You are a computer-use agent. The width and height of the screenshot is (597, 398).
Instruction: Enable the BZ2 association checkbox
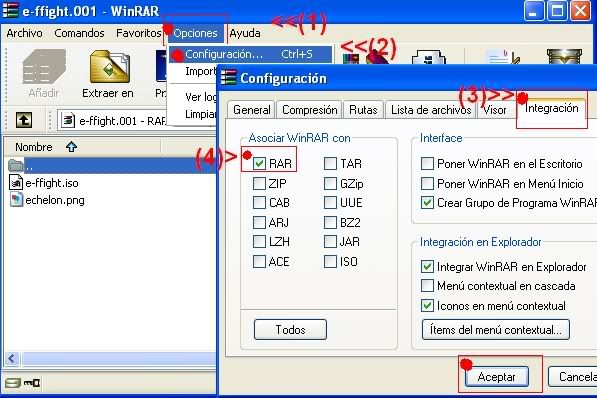click(x=330, y=222)
